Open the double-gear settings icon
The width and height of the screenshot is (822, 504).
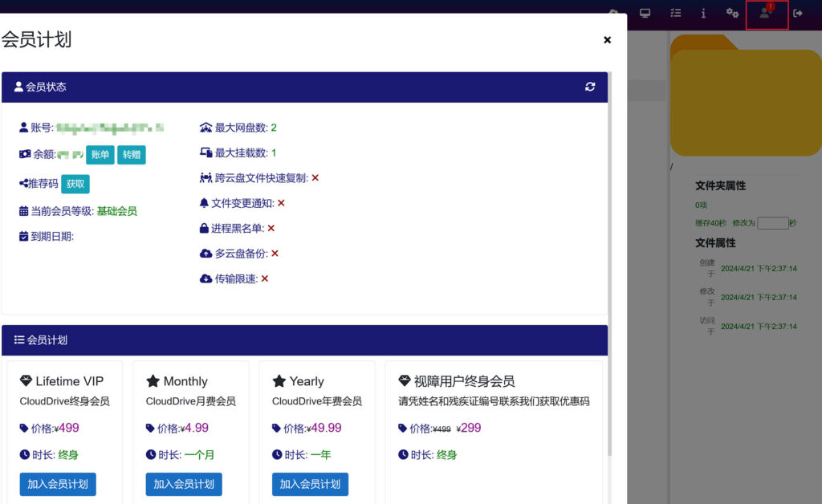(x=732, y=14)
